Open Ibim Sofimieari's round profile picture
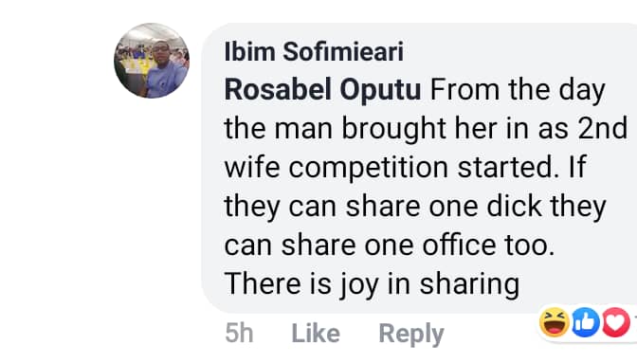637x364 pixels. [152, 61]
